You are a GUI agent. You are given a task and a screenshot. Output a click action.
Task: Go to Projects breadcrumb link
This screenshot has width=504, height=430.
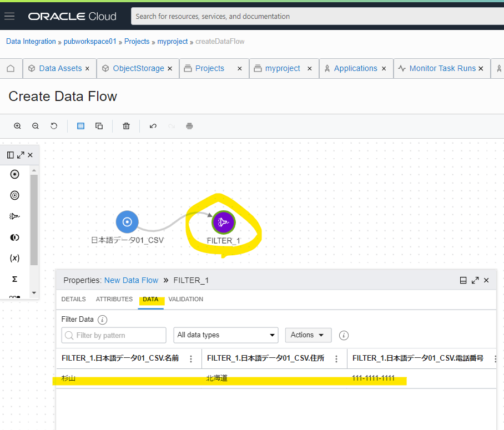(137, 42)
